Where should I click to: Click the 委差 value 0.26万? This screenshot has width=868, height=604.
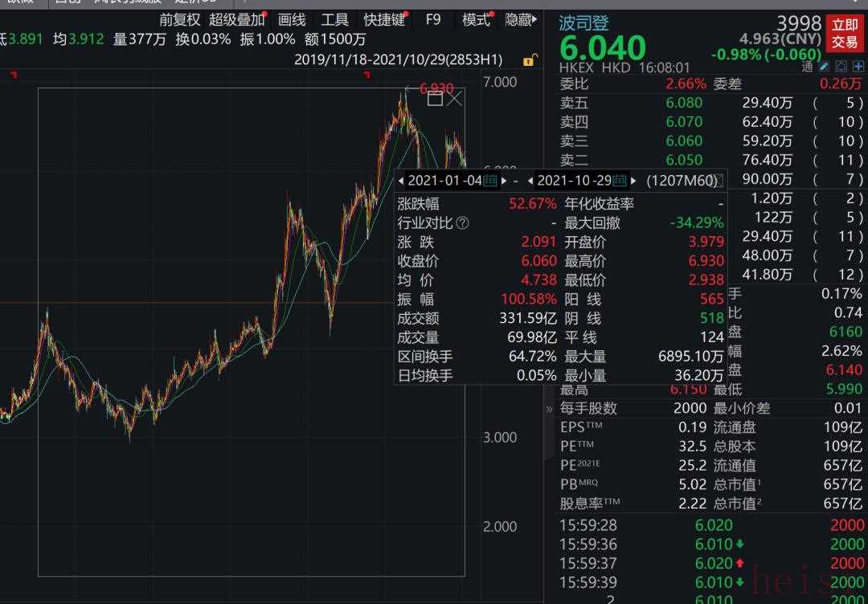(x=841, y=84)
